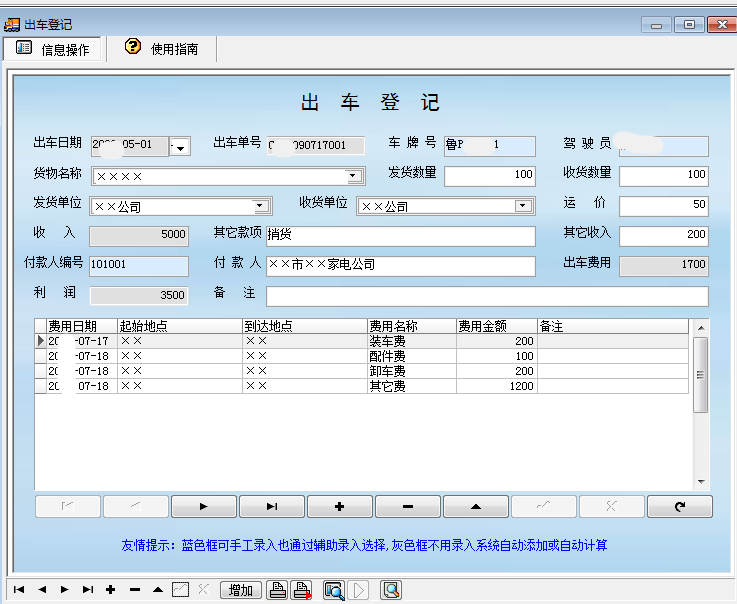This screenshot has width=737, height=604.
Task: Go to first record in bottom navigator
Action: click(19, 589)
